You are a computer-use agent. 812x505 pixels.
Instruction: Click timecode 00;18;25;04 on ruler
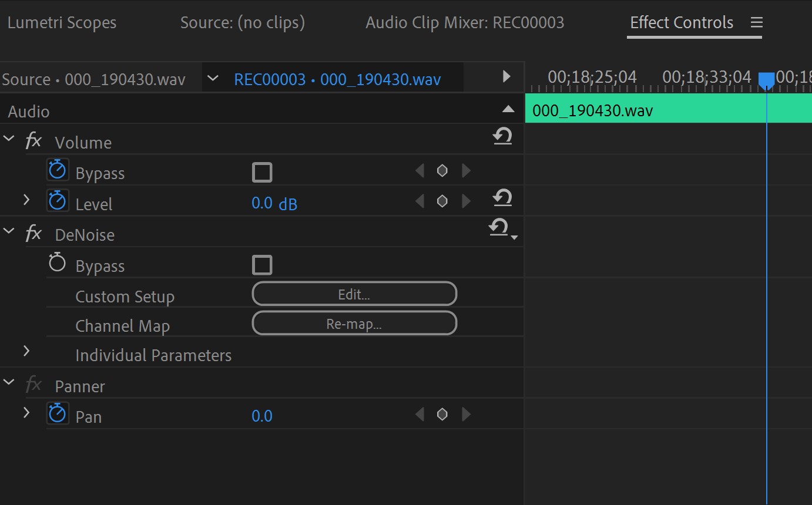(x=592, y=77)
